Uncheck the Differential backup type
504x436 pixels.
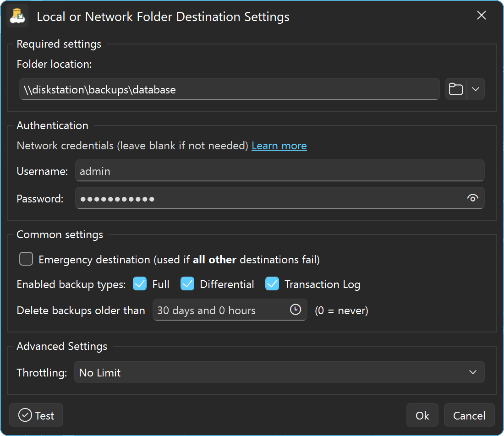coord(187,284)
